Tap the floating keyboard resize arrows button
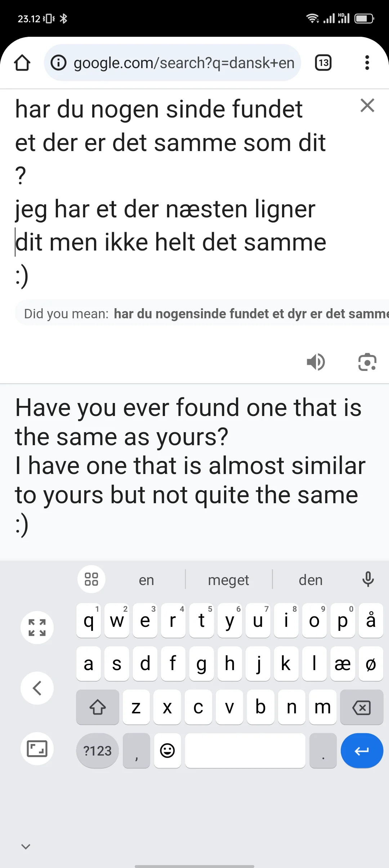This screenshot has height=868, width=389. (37, 628)
